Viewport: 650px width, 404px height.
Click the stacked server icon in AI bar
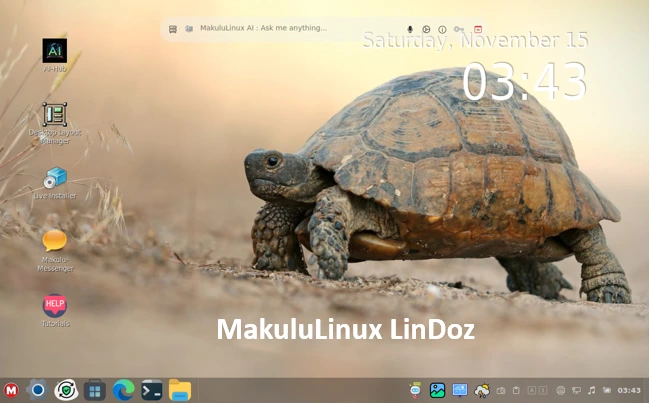pos(173,29)
